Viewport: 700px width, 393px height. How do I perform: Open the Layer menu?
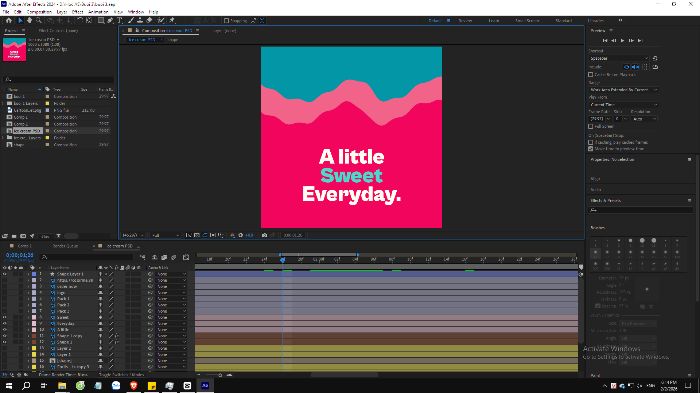(62, 12)
